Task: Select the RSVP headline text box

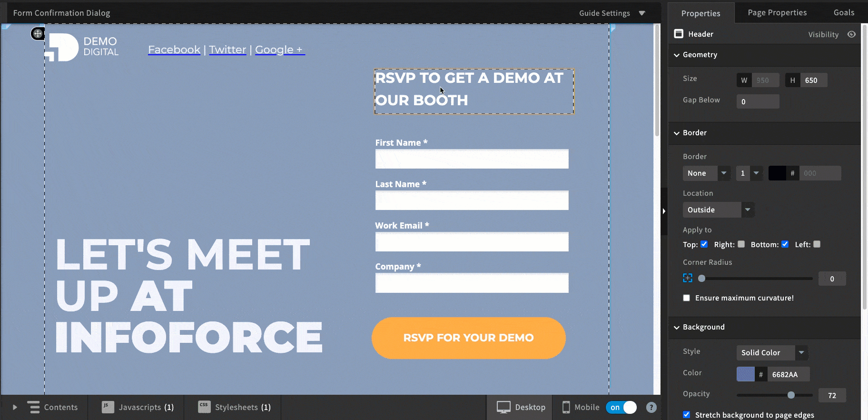Action: tap(474, 91)
